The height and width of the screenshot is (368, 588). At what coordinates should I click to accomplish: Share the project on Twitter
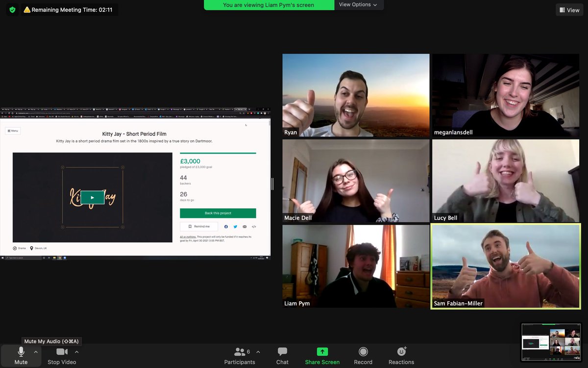tap(235, 227)
